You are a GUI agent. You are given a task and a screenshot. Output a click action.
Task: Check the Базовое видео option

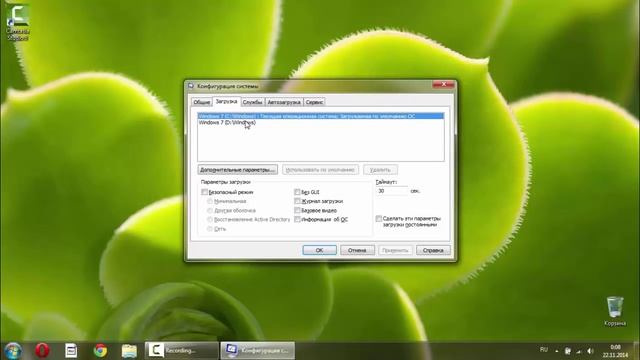tap(297, 210)
